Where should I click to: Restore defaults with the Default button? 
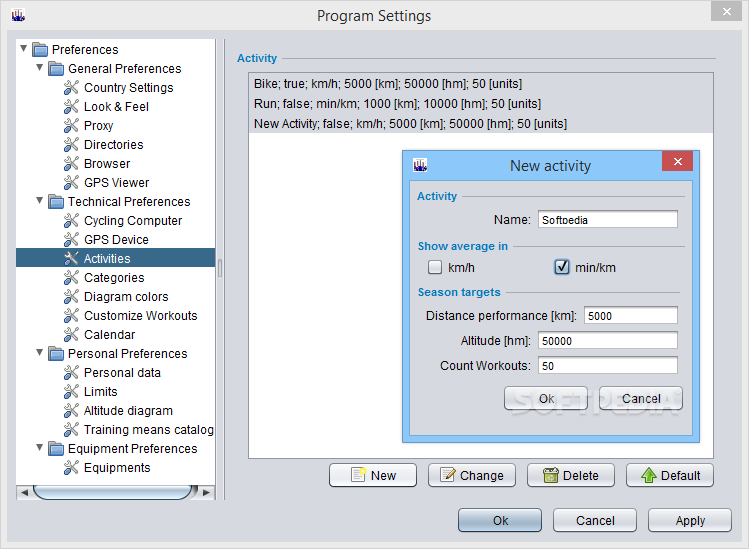click(x=670, y=475)
